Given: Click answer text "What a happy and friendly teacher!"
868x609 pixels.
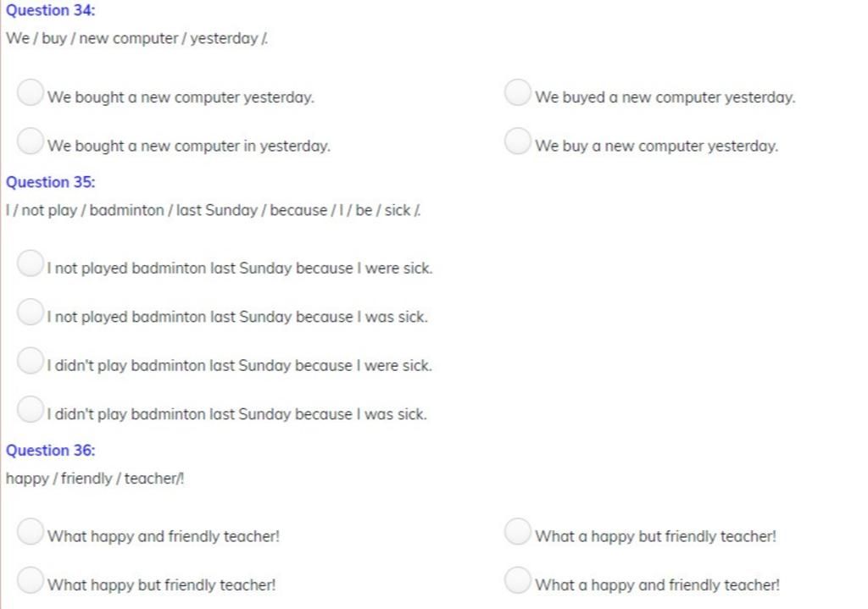Looking at the screenshot, I should click(x=657, y=585).
